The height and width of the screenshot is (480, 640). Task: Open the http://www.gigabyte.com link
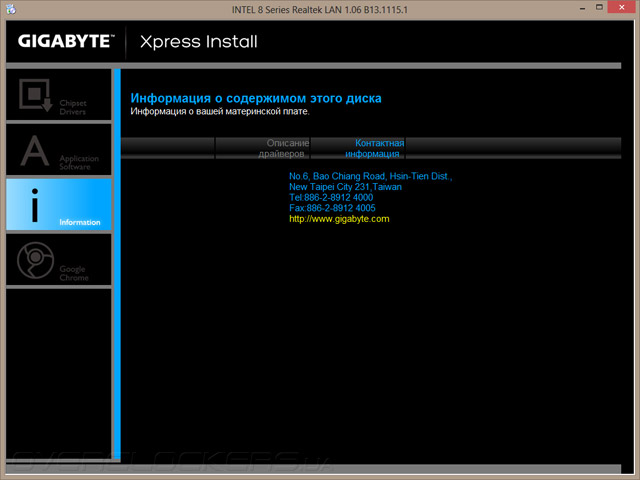click(x=339, y=219)
